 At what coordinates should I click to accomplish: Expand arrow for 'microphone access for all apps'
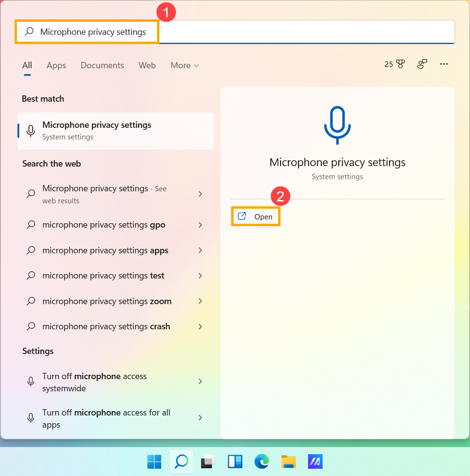coord(200,418)
